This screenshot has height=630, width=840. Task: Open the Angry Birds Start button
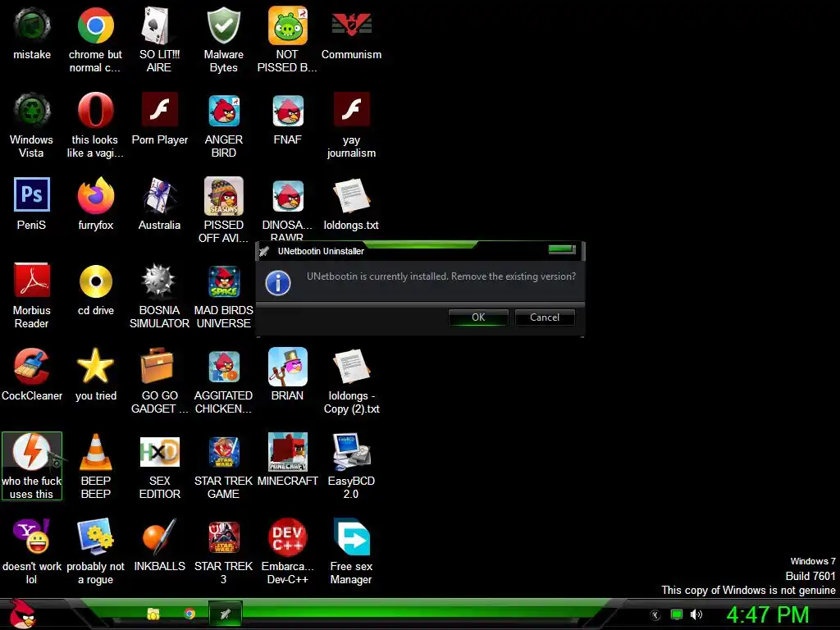(22, 614)
